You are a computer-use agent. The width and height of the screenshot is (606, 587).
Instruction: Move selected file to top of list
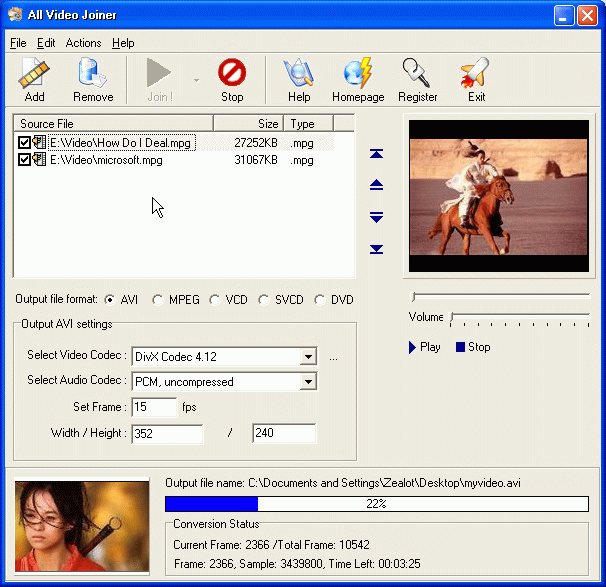(376, 154)
